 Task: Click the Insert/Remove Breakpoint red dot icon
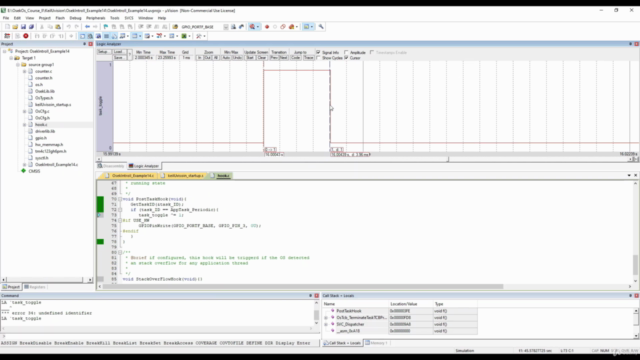pyautogui.click(x=267, y=27)
